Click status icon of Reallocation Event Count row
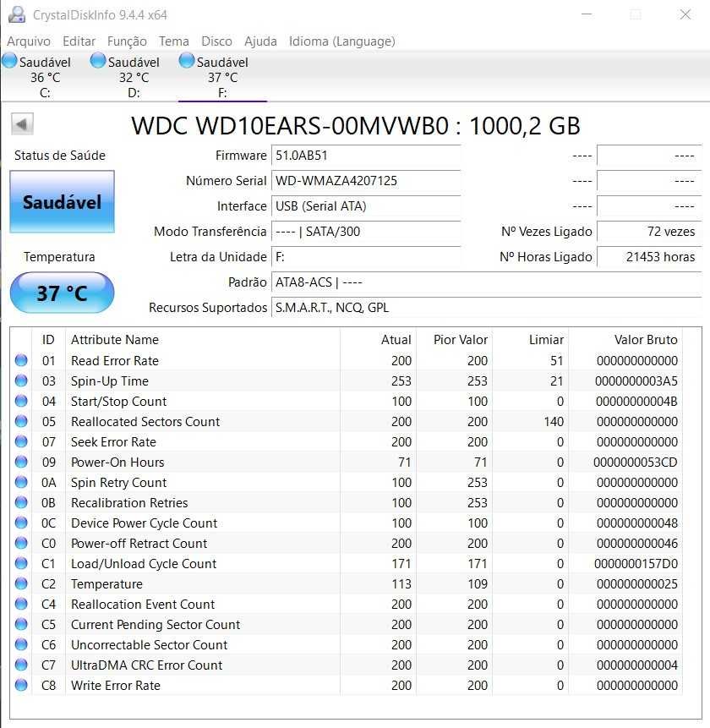This screenshot has width=710, height=728. click(x=21, y=604)
